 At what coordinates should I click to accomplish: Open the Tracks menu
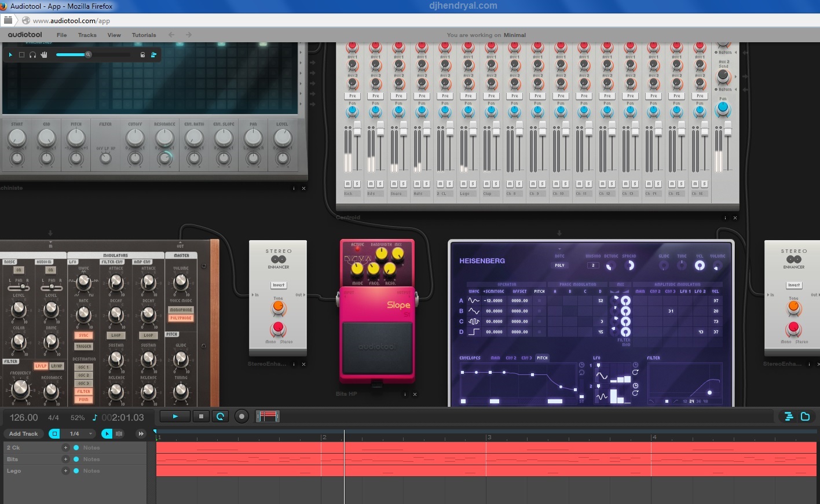click(x=87, y=35)
